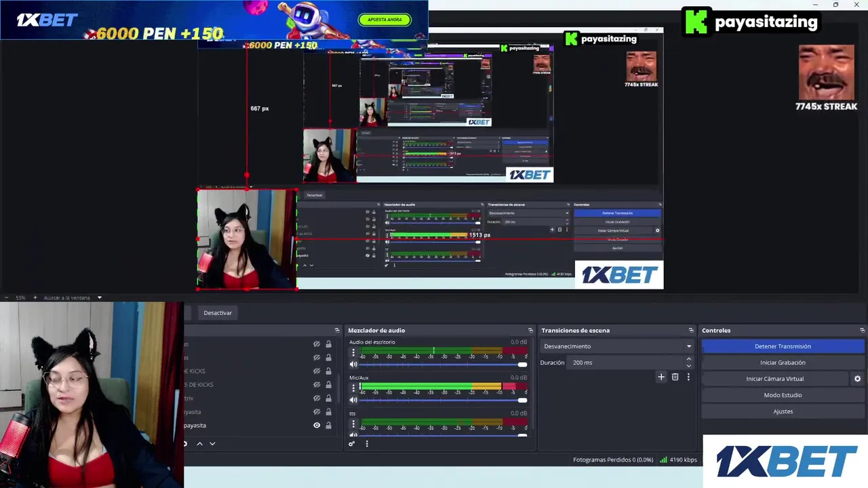The image size is (868, 488).
Task: Open the Mic/Aux channel three-dot menu
Action: click(353, 388)
